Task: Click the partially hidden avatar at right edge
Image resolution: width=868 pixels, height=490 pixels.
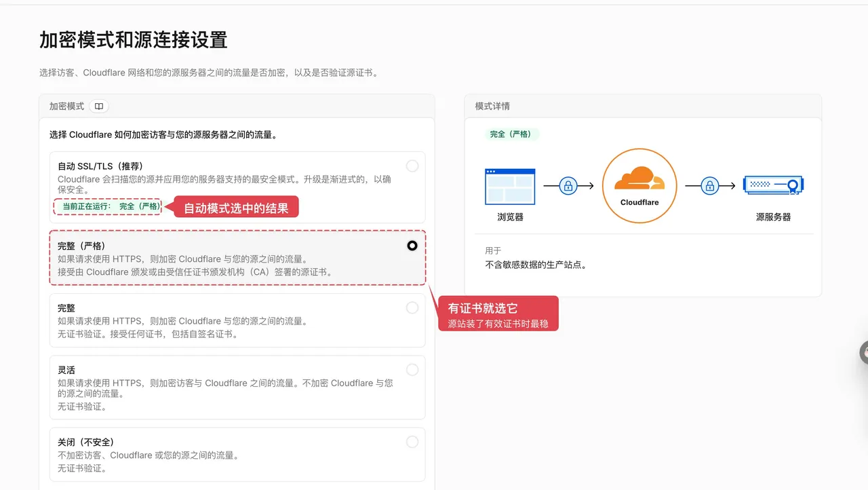Action: 864,352
